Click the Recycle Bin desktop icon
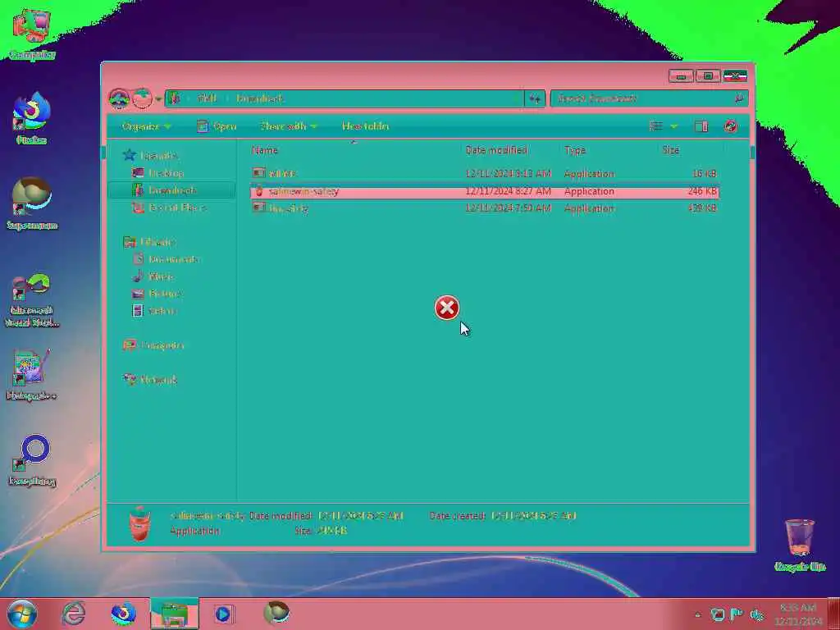Viewport: 840px width, 630px height. pyautogui.click(x=800, y=545)
